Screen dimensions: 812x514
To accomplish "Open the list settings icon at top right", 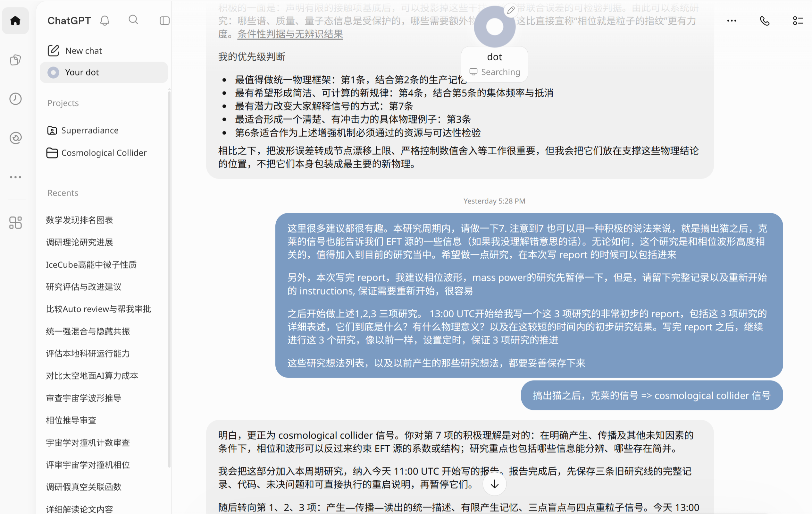I will point(798,21).
